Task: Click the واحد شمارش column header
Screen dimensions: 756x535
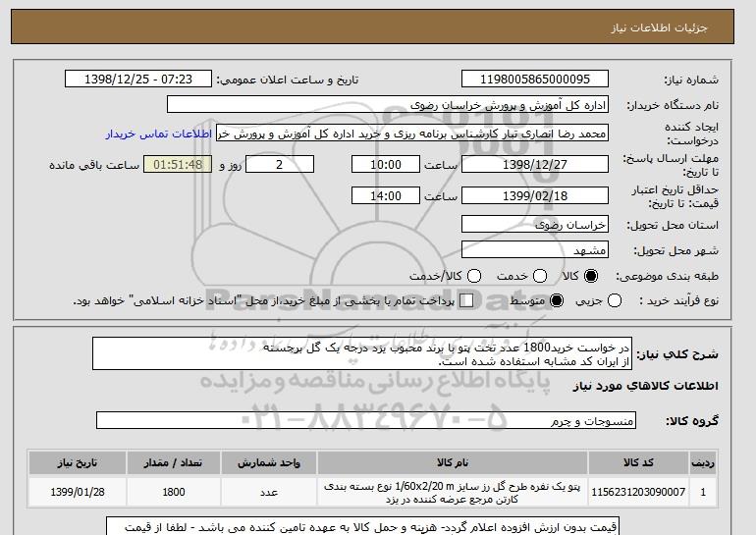Action: 269,462
